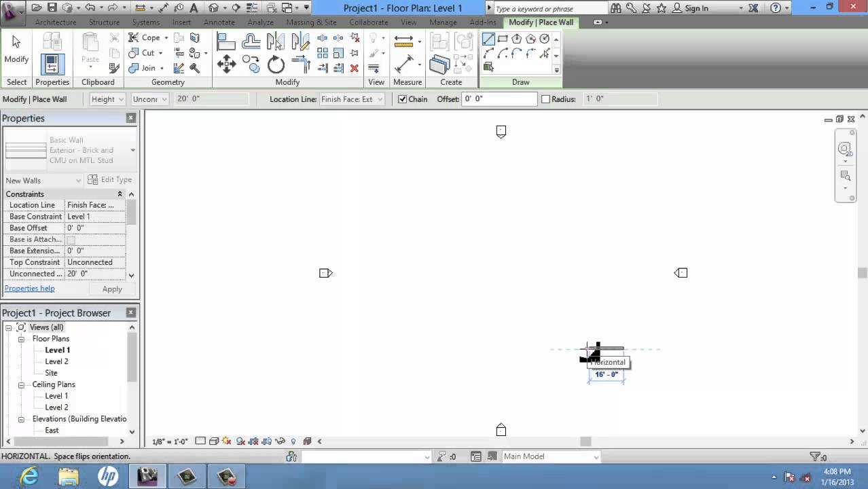This screenshot has height=489, width=868.
Task: Click the Text 'A' icon in quick access toolbar
Action: [194, 8]
